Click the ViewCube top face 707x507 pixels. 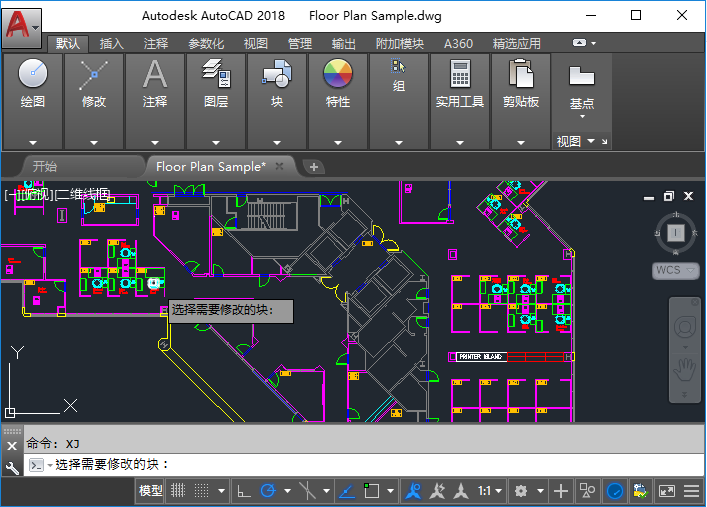click(x=675, y=233)
